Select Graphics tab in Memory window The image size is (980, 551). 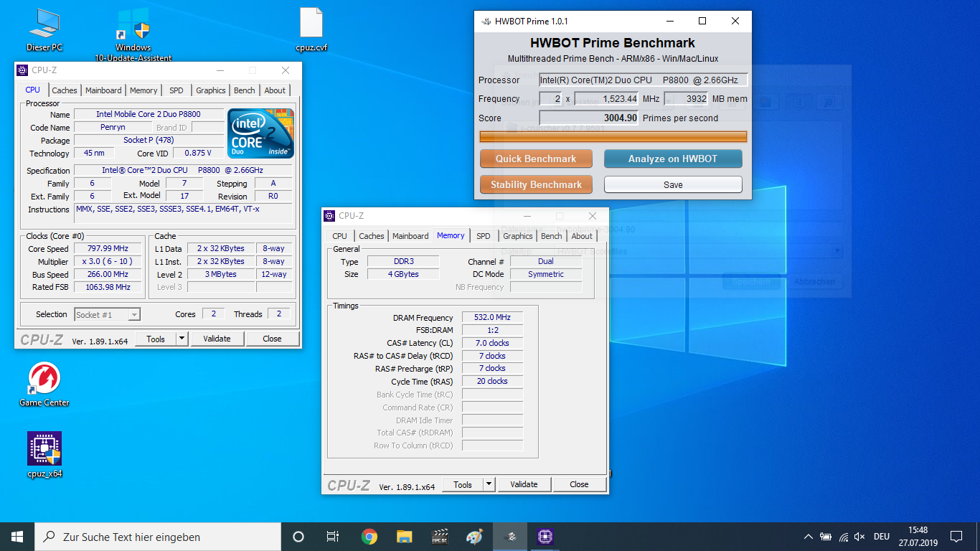(518, 236)
